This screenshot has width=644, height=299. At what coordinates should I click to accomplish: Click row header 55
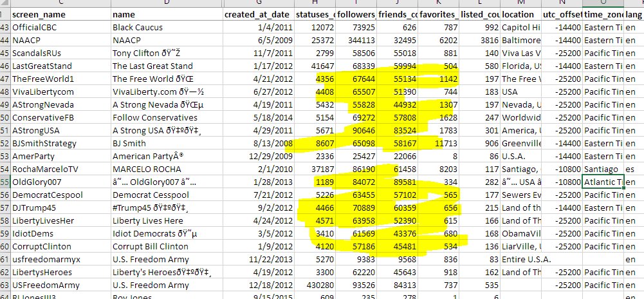point(5,182)
